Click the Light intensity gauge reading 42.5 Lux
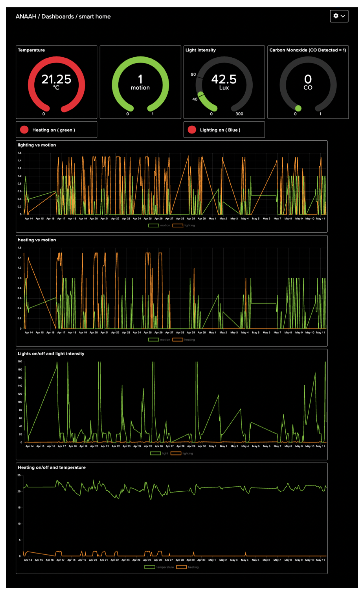Viewport: 364px width, 595px height. [224, 84]
